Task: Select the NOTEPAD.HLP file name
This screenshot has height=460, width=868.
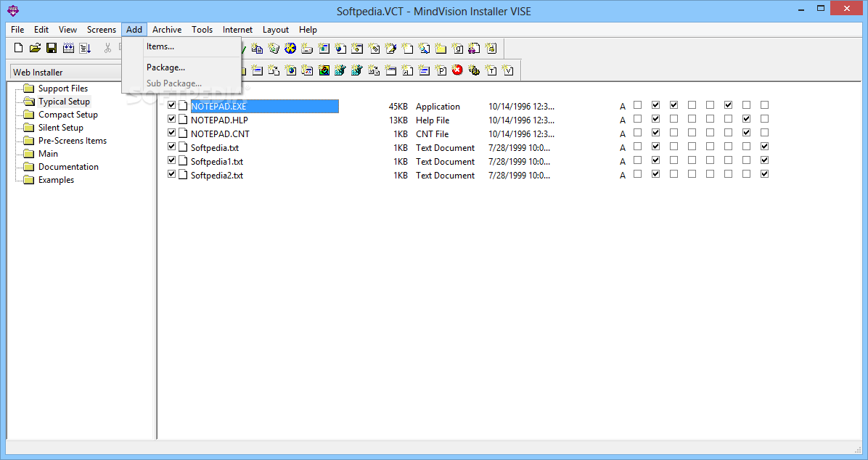Action: pyautogui.click(x=219, y=120)
